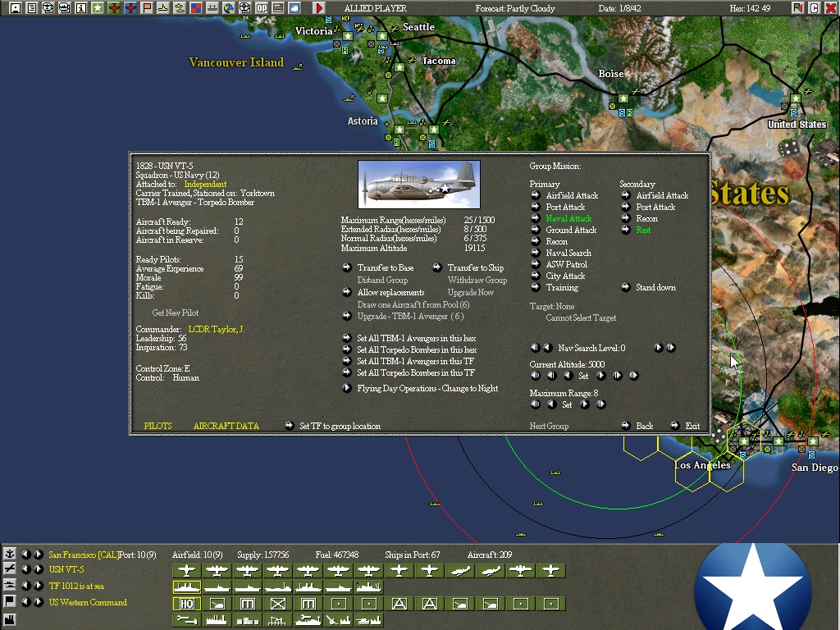Select the first aircraft icon in air groups row
840x630 pixels.
pos(186,571)
